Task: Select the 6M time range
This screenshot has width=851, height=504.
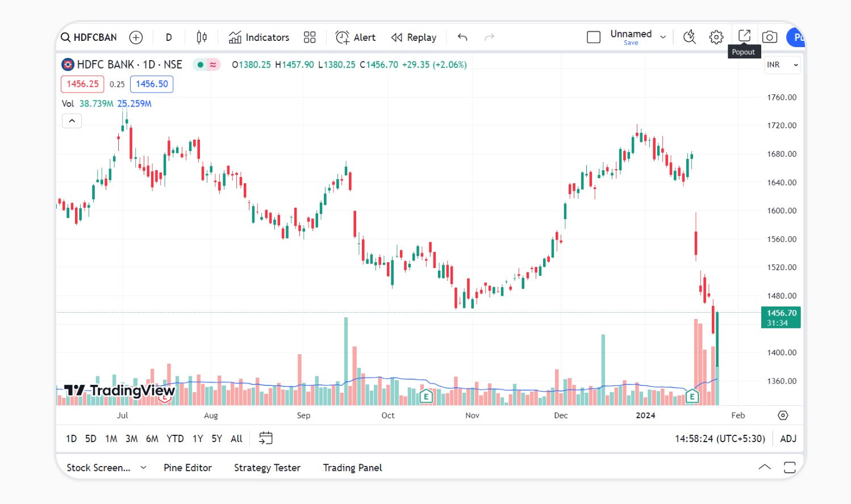Action: tap(152, 439)
